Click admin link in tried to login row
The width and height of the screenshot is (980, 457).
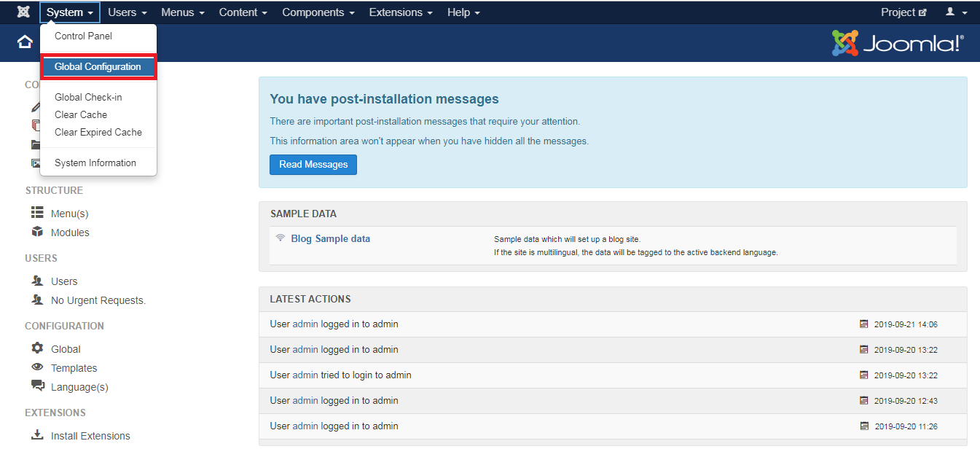[x=305, y=375]
